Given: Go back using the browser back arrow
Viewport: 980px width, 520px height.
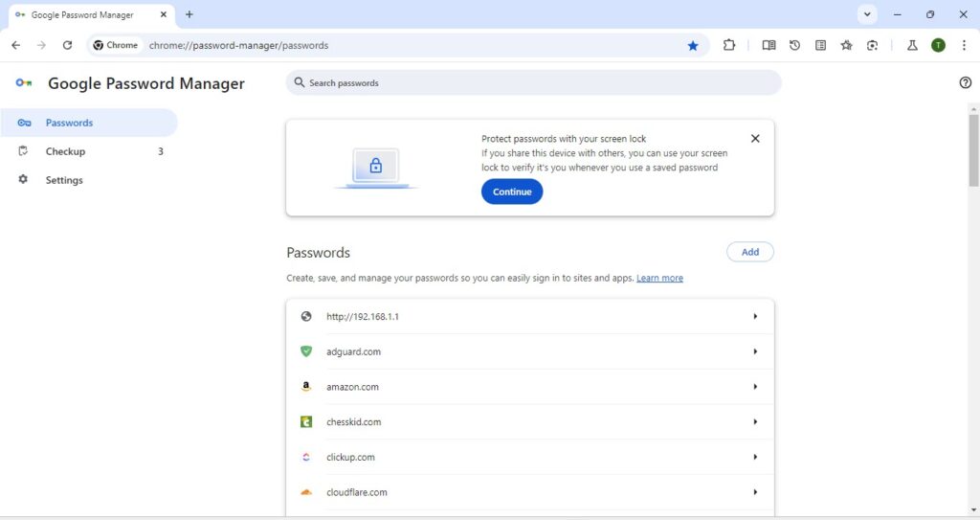Looking at the screenshot, I should [16, 45].
